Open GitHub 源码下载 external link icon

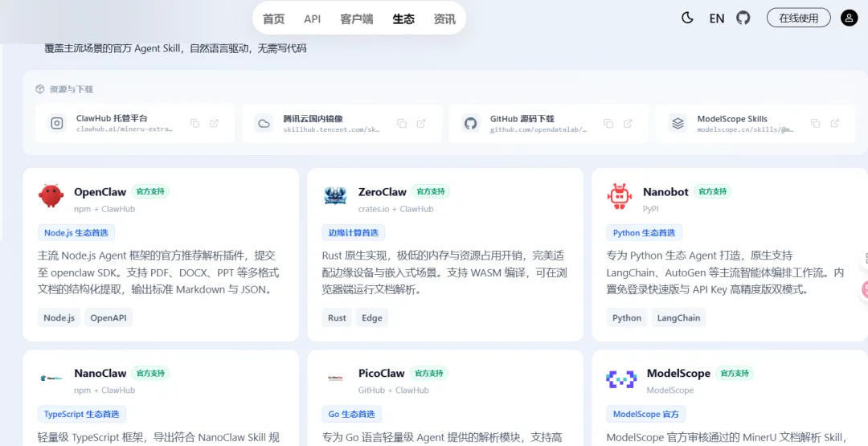tap(628, 124)
